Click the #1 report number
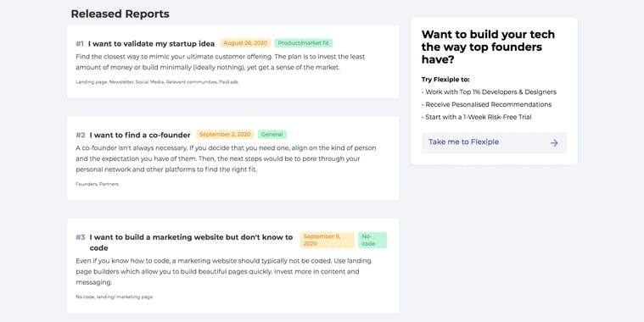This screenshot has width=644, height=322. pyautogui.click(x=80, y=43)
